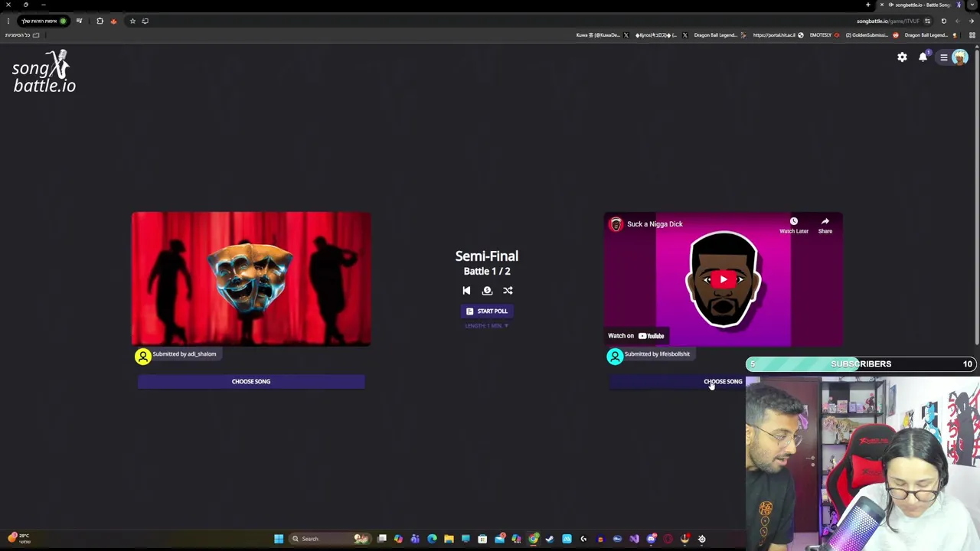This screenshot has height=551, width=980.
Task: Open Kuwa X bookmark
Action: coord(602,35)
